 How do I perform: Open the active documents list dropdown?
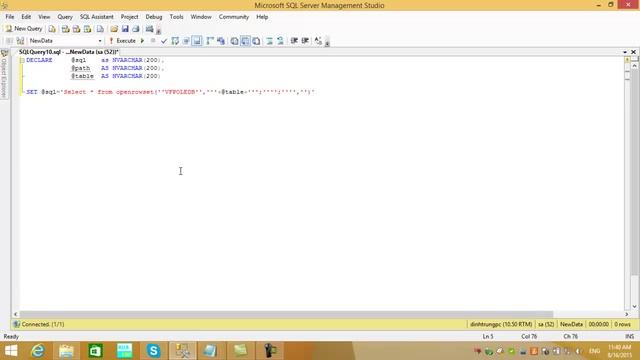coord(625,52)
